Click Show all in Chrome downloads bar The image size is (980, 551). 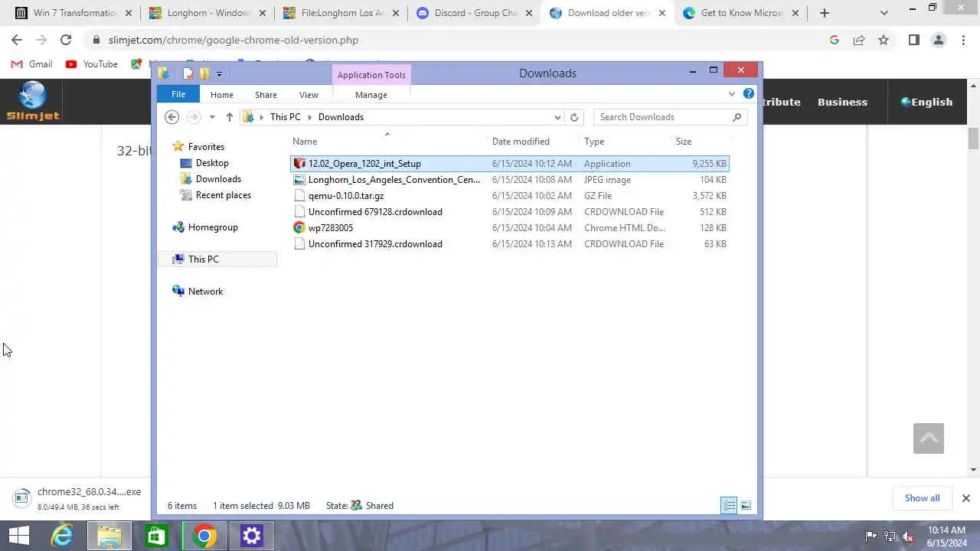point(922,498)
